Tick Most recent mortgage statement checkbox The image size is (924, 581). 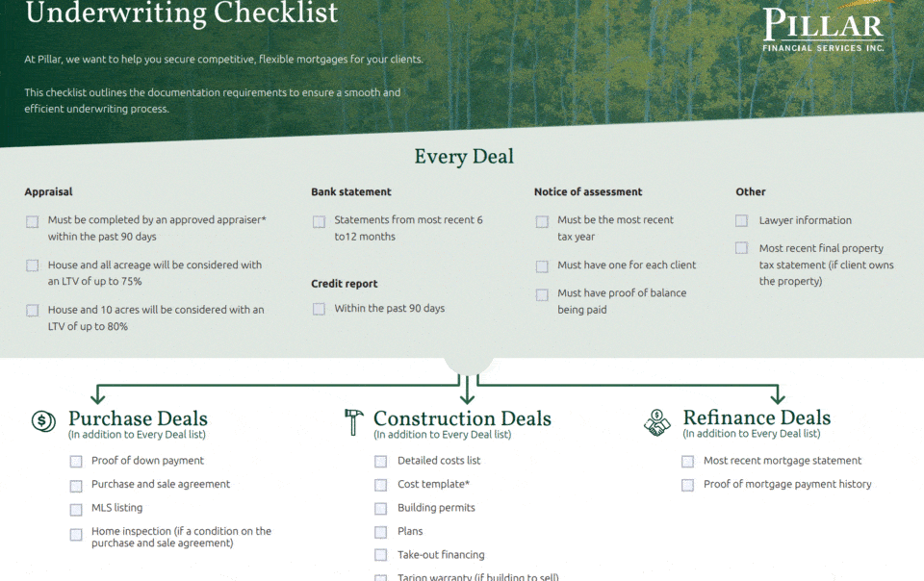(x=687, y=462)
